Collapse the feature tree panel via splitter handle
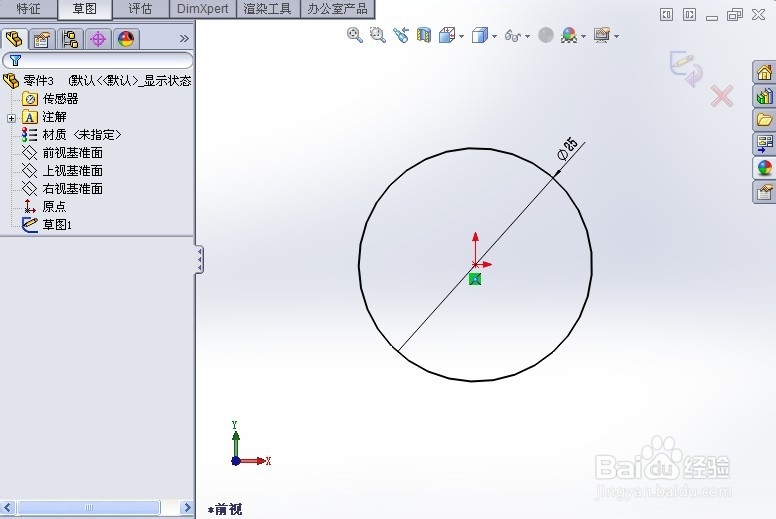The height and width of the screenshot is (519, 776). [x=199, y=259]
